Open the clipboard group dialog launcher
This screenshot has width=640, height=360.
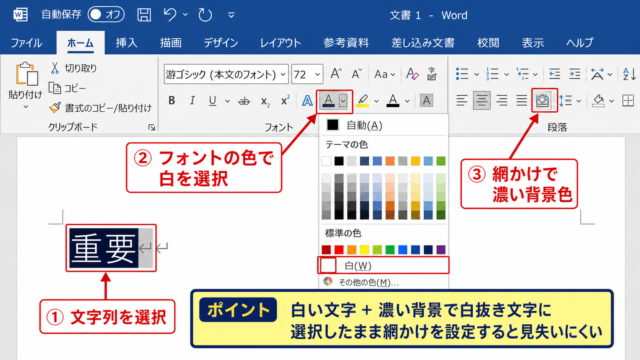(x=151, y=127)
